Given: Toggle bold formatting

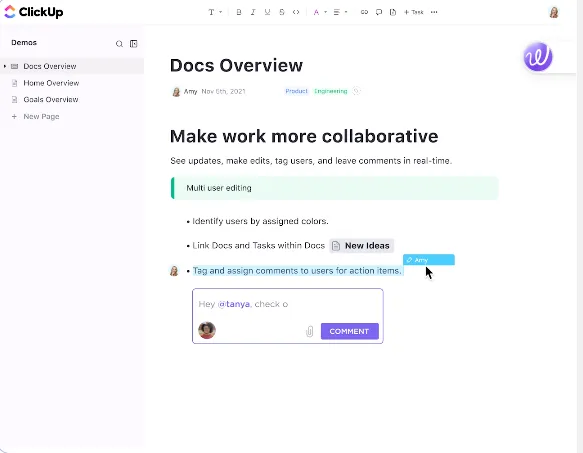Looking at the screenshot, I should (x=239, y=12).
